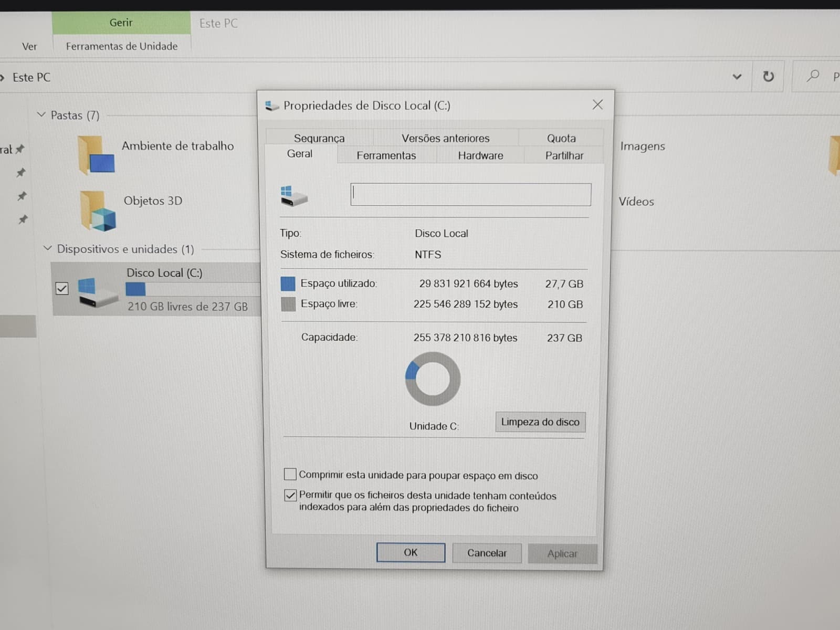
Task: Open the Partilhar tab
Action: [564, 155]
